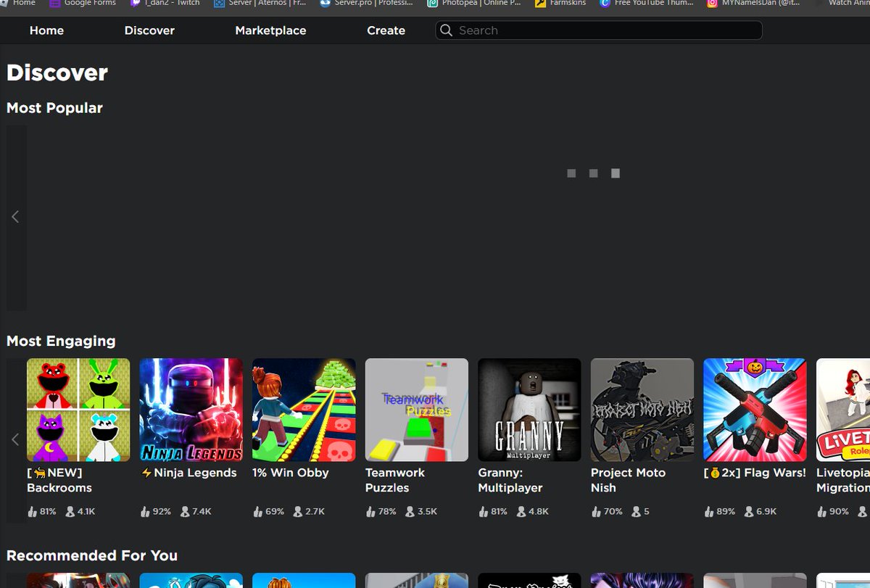Viewport: 870px width, 588px height.
Task: Click the 3.5K player count text
Action: tap(428, 512)
